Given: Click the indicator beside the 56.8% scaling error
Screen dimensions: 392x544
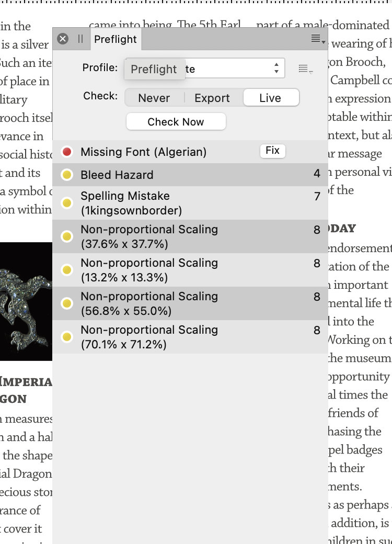Looking at the screenshot, I should 66,303.
